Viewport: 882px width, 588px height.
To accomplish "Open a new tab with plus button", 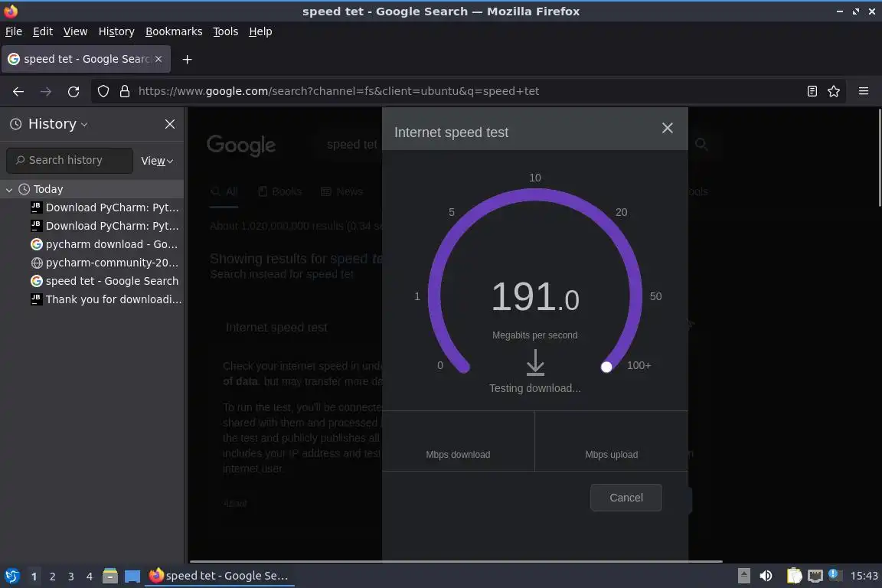I will (x=188, y=59).
